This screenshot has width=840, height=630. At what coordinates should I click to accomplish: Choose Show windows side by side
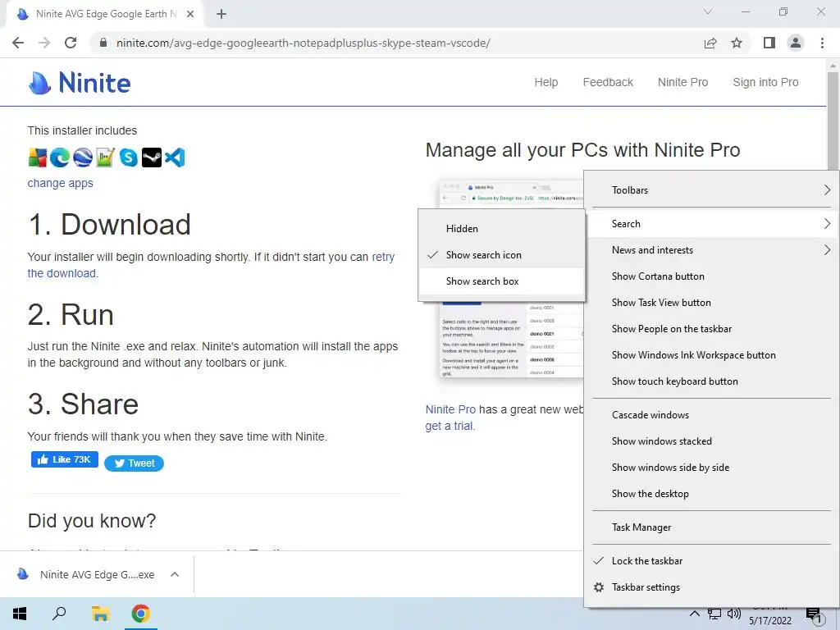tap(711, 468)
